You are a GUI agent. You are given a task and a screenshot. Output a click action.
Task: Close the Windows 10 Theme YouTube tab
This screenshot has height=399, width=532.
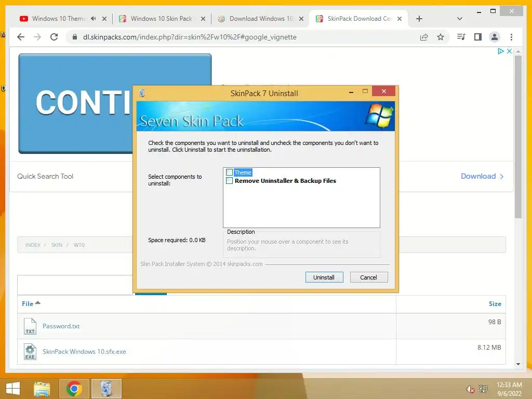[x=104, y=19]
